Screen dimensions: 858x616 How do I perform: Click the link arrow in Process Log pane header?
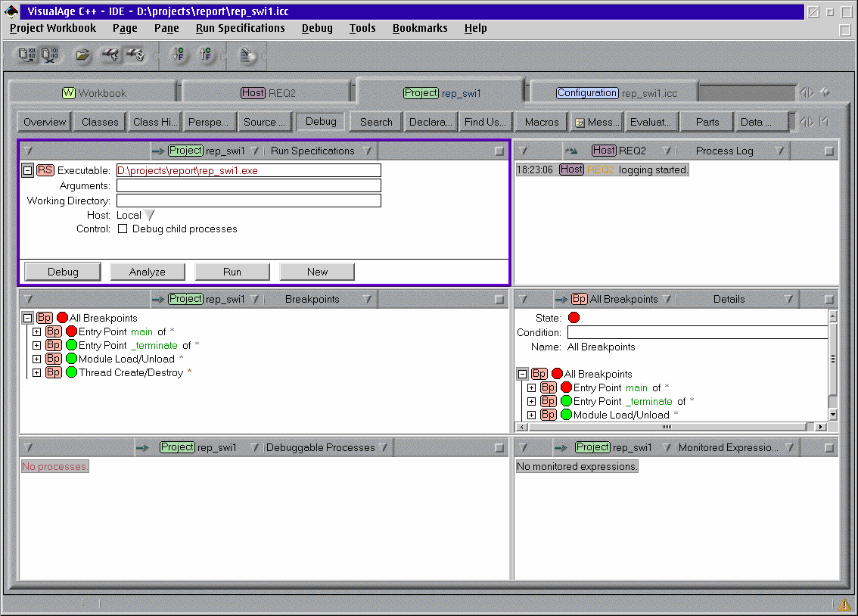(x=572, y=151)
